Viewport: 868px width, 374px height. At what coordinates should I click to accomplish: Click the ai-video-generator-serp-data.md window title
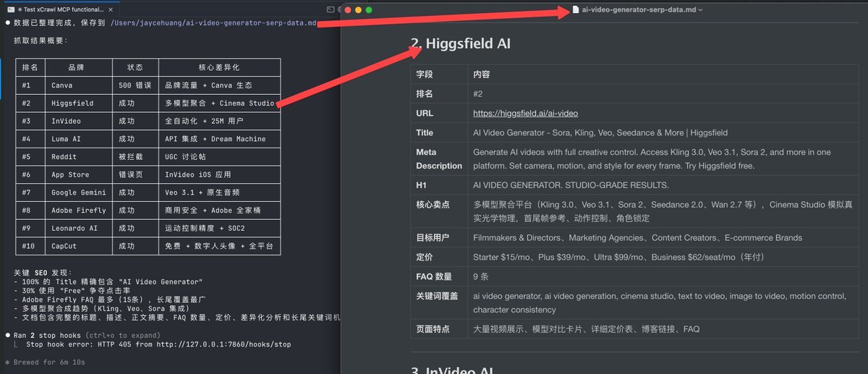(639, 9)
